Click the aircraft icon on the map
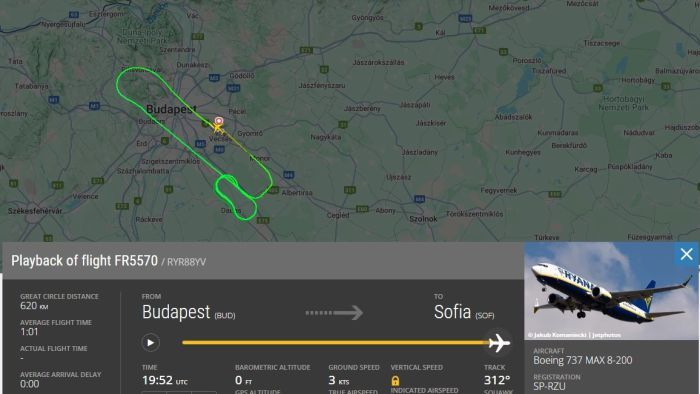The width and height of the screenshot is (700, 394). [x=217, y=128]
